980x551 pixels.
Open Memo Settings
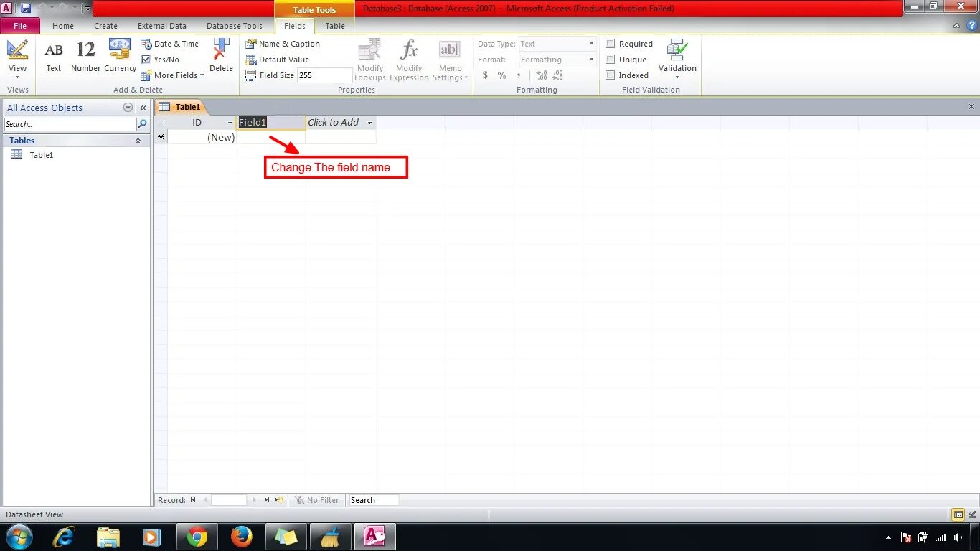(x=450, y=59)
